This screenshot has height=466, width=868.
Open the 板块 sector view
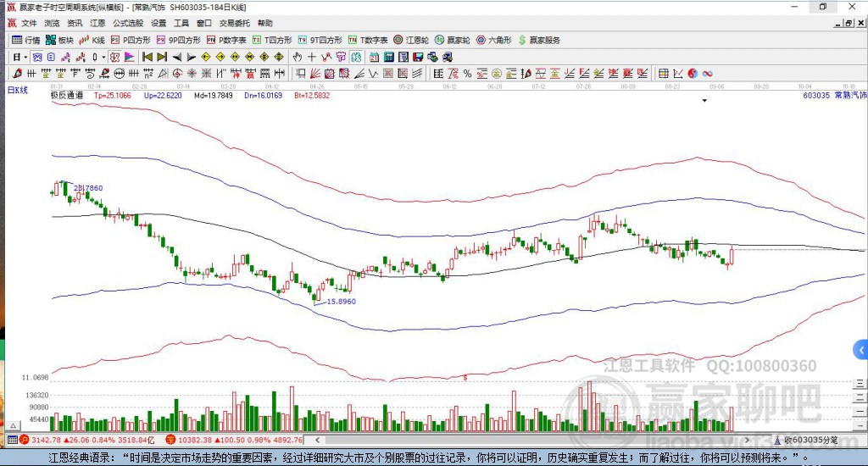[59, 40]
